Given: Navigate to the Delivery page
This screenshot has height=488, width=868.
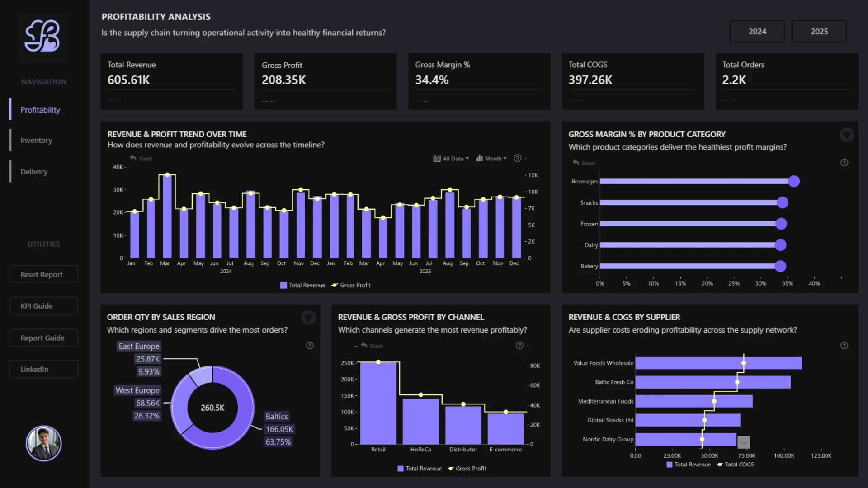Looking at the screenshot, I should (x=34, y=172).
